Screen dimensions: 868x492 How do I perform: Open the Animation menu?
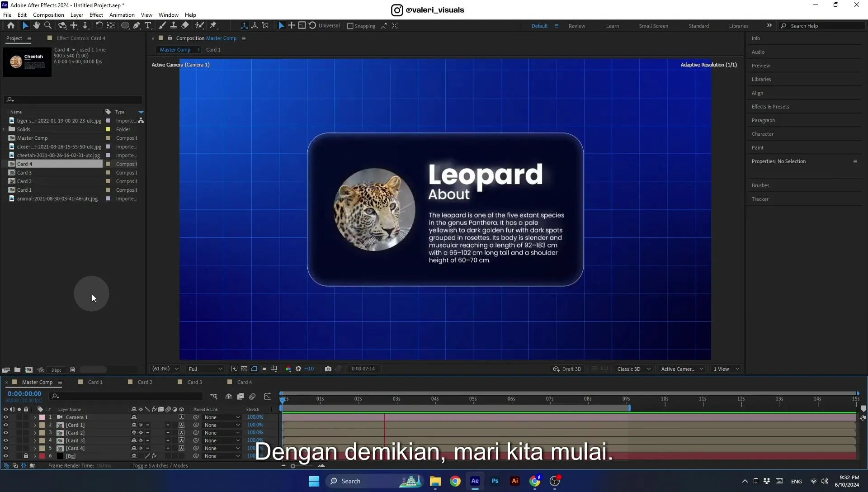pos(122,15)
